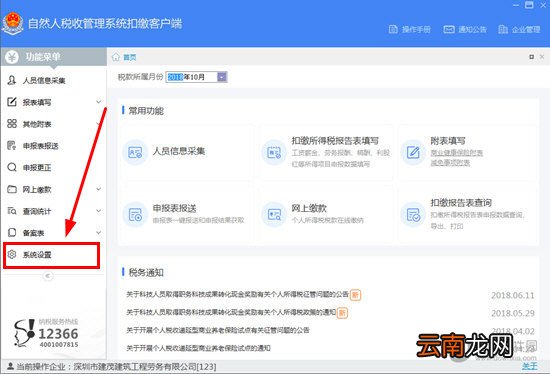
Task: Click the home icon beside 首页
Action: 116,57
